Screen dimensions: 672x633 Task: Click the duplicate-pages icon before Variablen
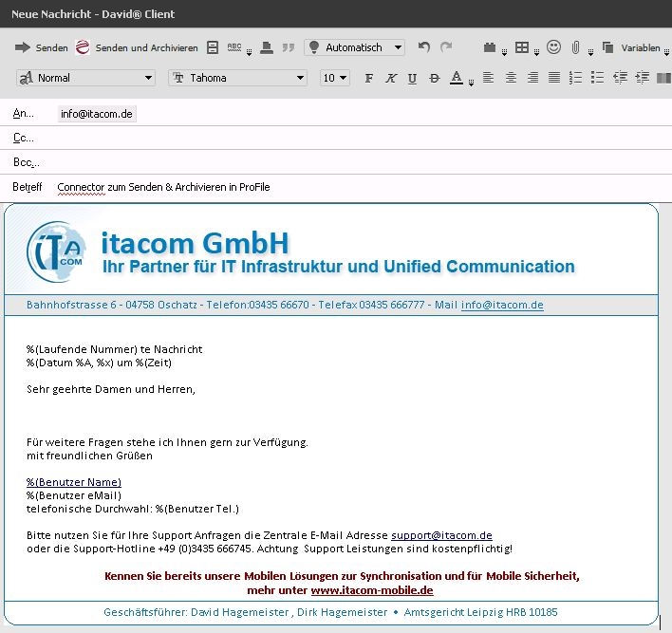click(x=607, y=47)
